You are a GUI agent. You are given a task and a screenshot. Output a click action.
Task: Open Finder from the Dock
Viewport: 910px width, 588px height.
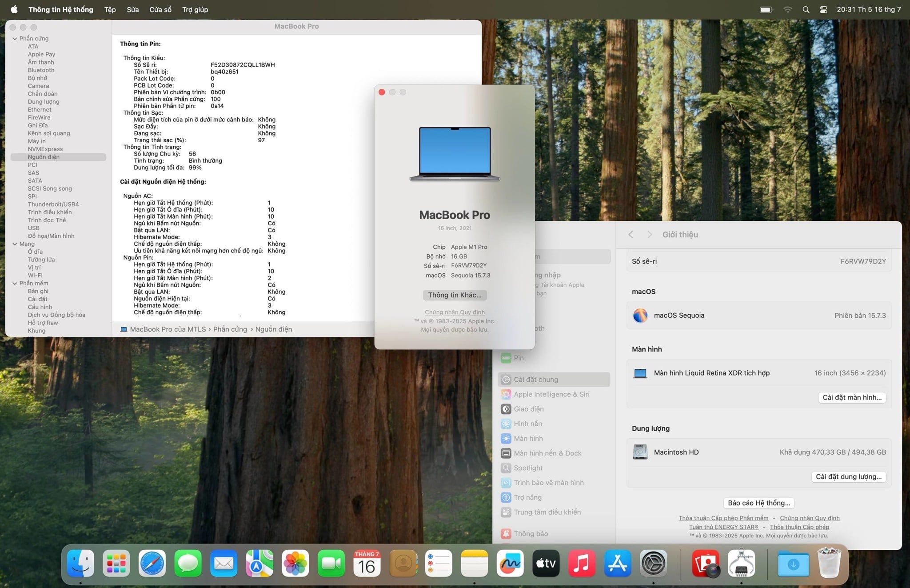click(x=80, y=563)
